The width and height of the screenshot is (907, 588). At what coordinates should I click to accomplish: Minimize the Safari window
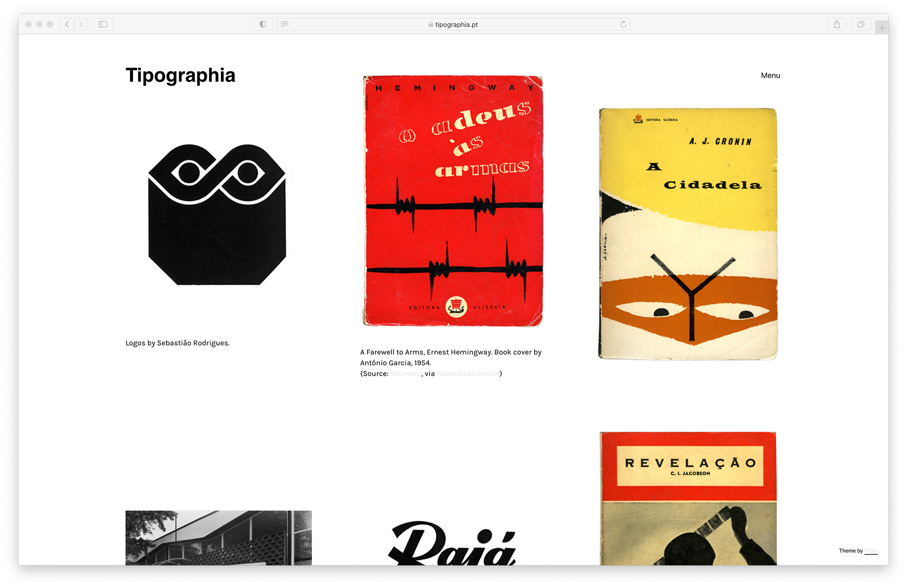click(39, 24)
